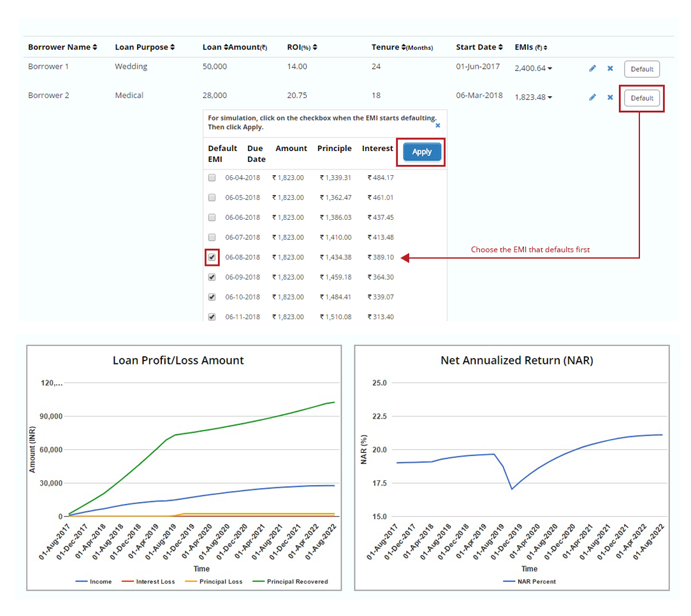
Task: Remove Borrower 2 using the X icon
Action: (x=610, y=97)
